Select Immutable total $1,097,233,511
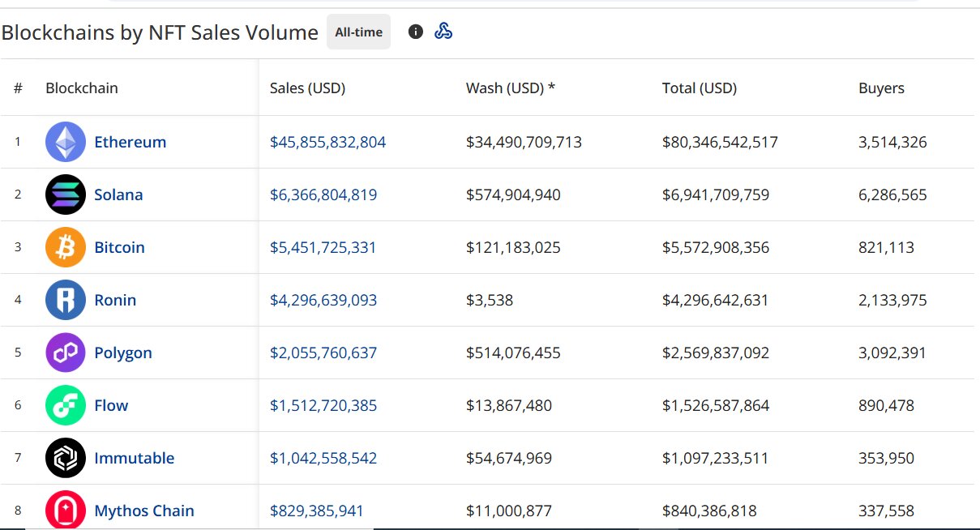The width and height of the screenshot is (980, 530). [x=716, y=458]
